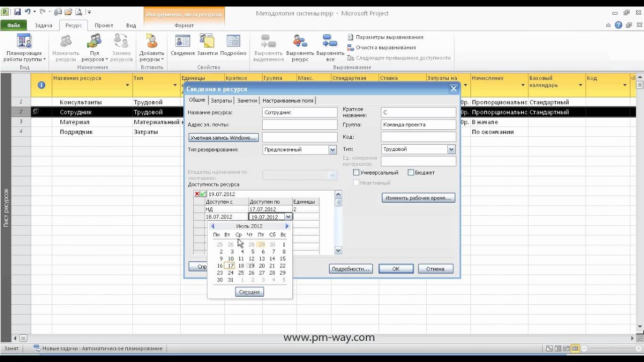Click the Open folder icon in the quick access toolbar

tap(68, 12)
